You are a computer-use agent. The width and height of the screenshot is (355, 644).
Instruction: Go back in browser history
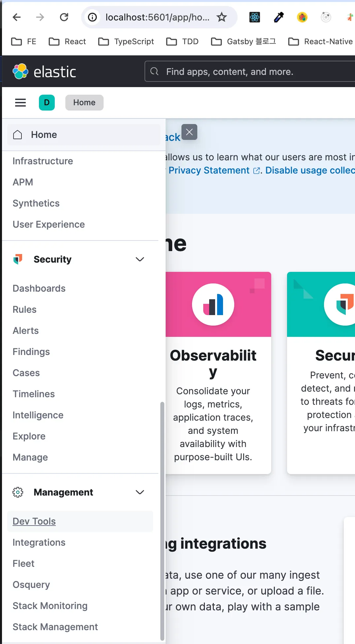[x=16, y=17]
